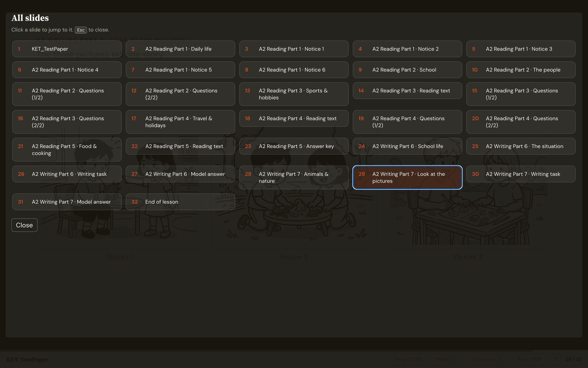Select slide 20 Part 4 Questions (2/2)
This screenshot has width=588, height=368.
[521, 122]
